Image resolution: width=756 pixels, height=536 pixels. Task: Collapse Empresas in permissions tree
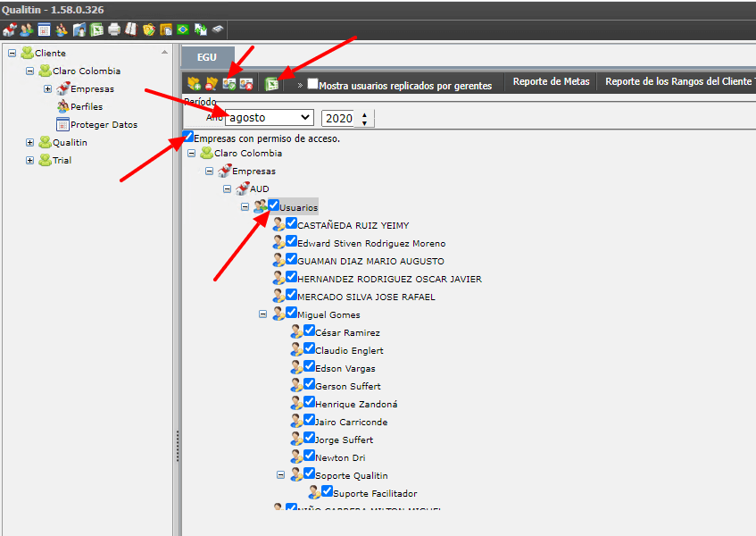(209, 171)
